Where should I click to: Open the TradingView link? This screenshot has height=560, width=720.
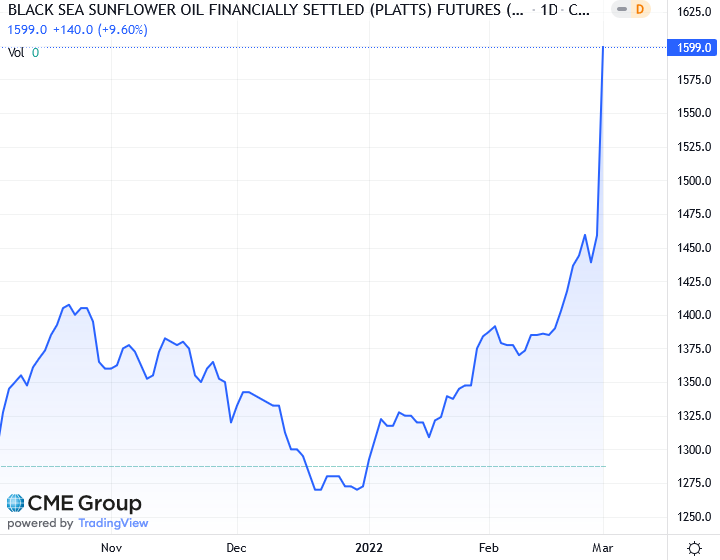113,523
